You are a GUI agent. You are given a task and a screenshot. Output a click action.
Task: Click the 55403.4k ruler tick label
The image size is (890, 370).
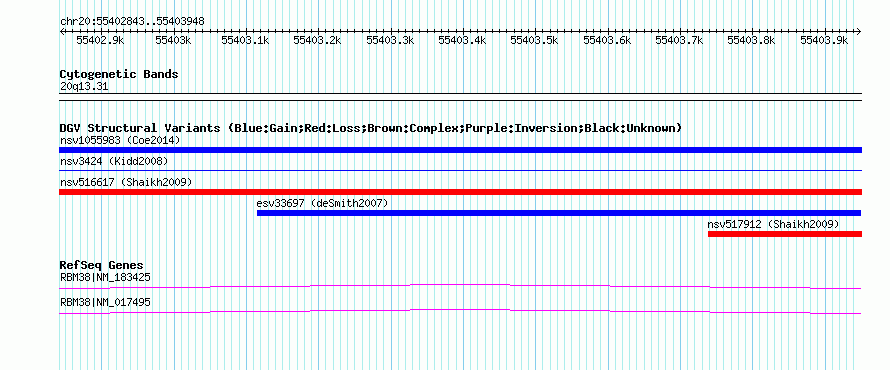(x=462, y=40)
